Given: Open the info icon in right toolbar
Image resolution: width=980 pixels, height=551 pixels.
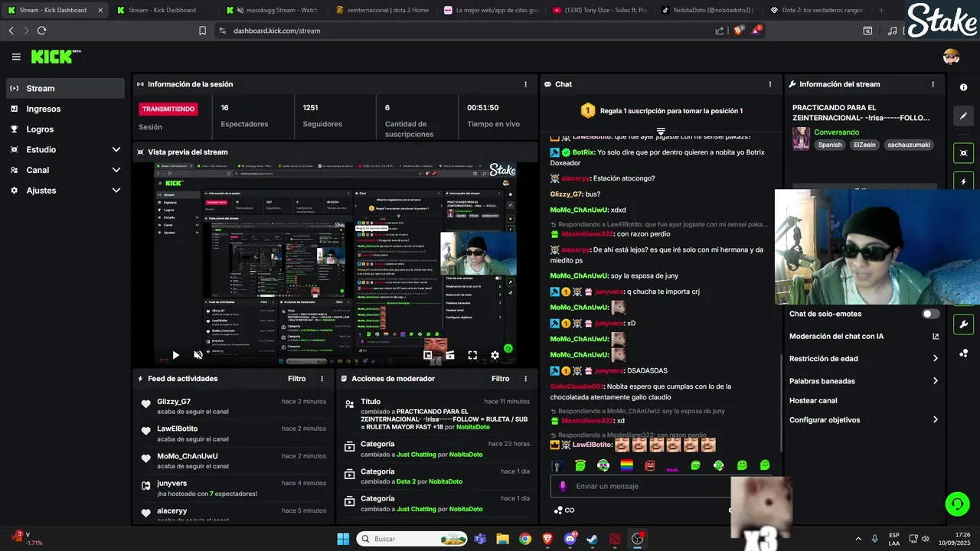Looking at the screenshot, I should point(964,87).
